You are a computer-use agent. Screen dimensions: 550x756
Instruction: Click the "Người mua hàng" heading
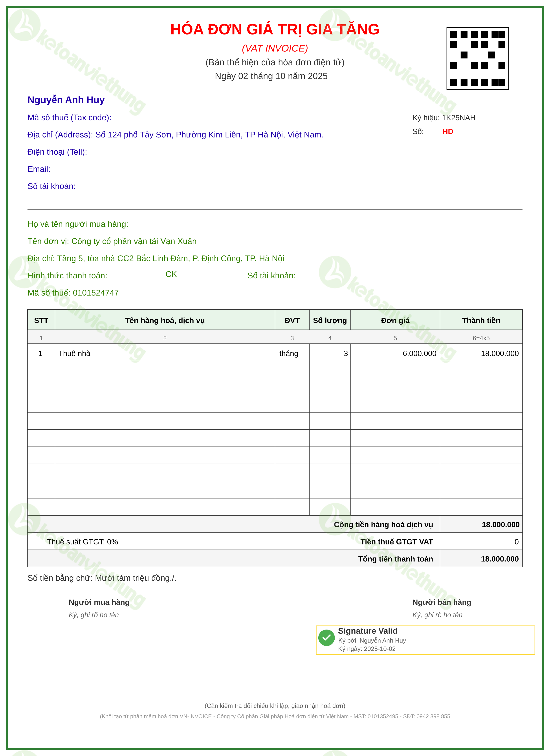pyautogui.click(x=99, y=602)
